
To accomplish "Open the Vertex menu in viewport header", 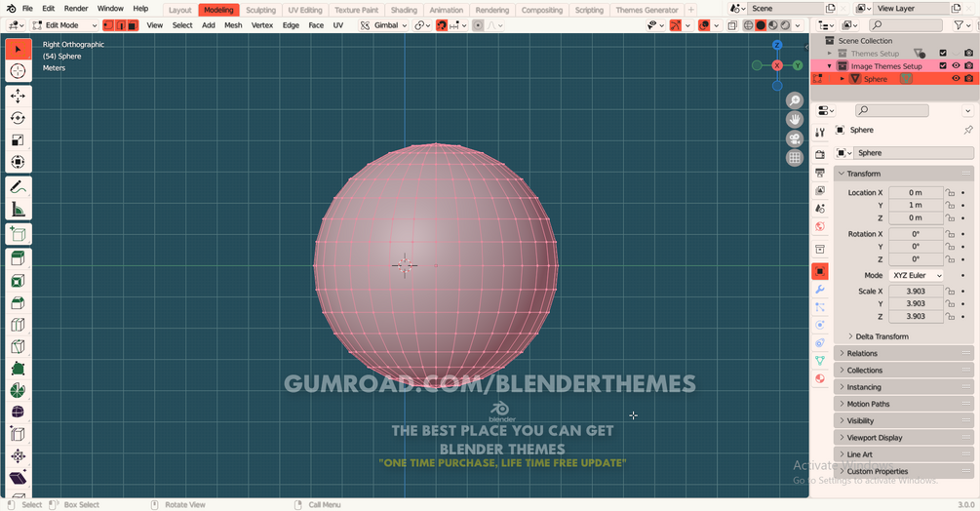I will click(262, 25).
